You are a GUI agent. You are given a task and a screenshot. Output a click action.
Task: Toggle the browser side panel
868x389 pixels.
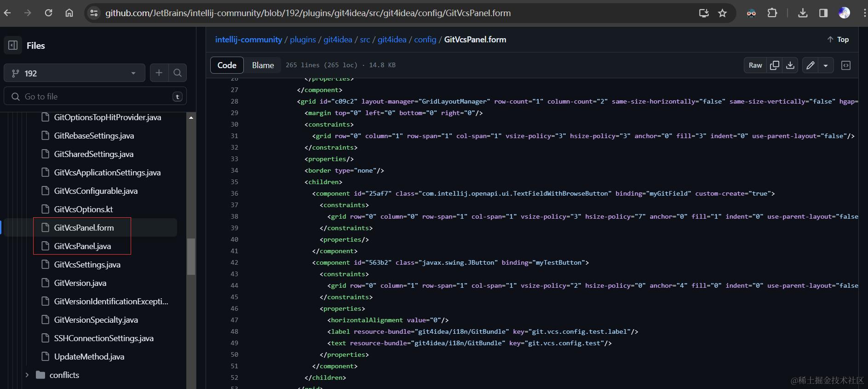pos(823,13)
